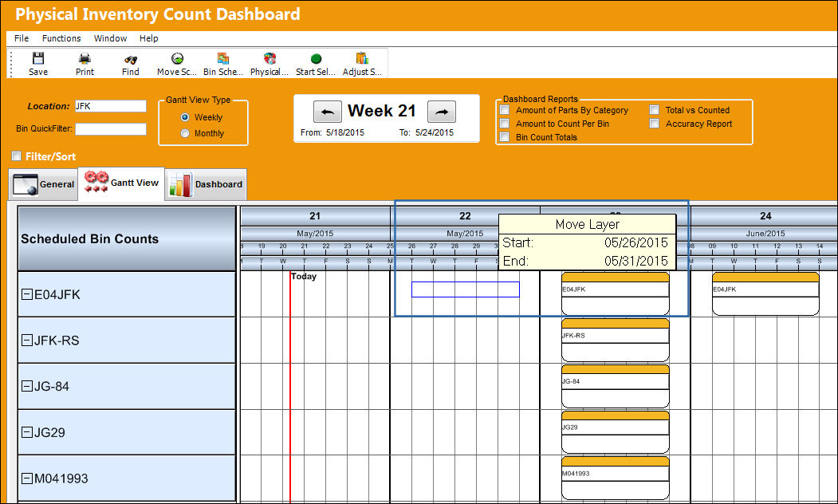Click the Location input field
Screen dimensions: 838x504
(110, 106)
